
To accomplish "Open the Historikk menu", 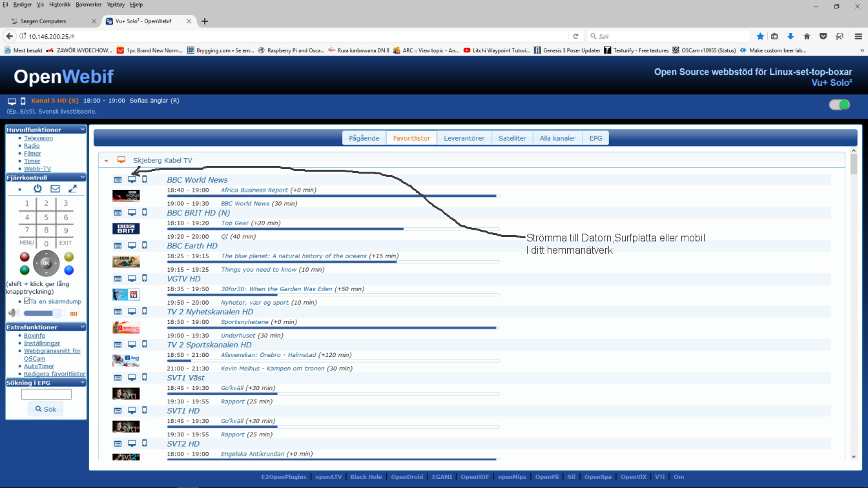I will (x=60, y=5).
